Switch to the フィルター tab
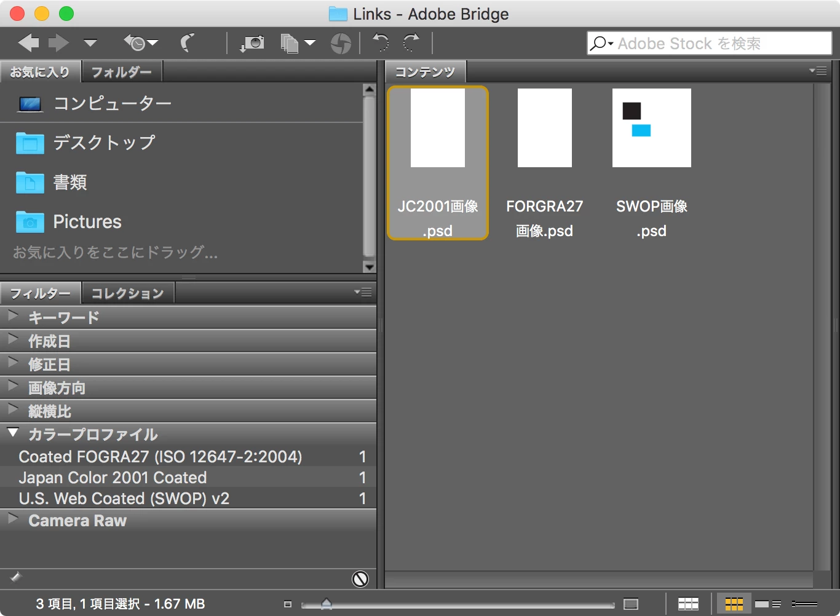This screenshot has height=616, width=840. point(40,293)
